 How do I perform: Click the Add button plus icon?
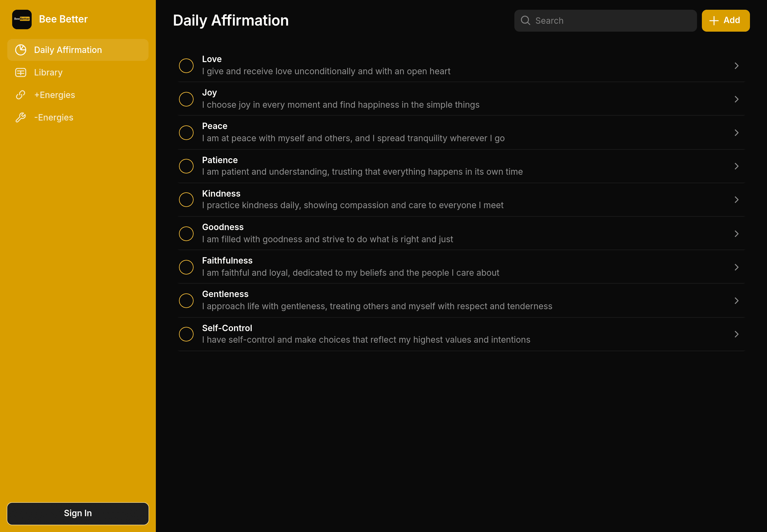point(714,20)
